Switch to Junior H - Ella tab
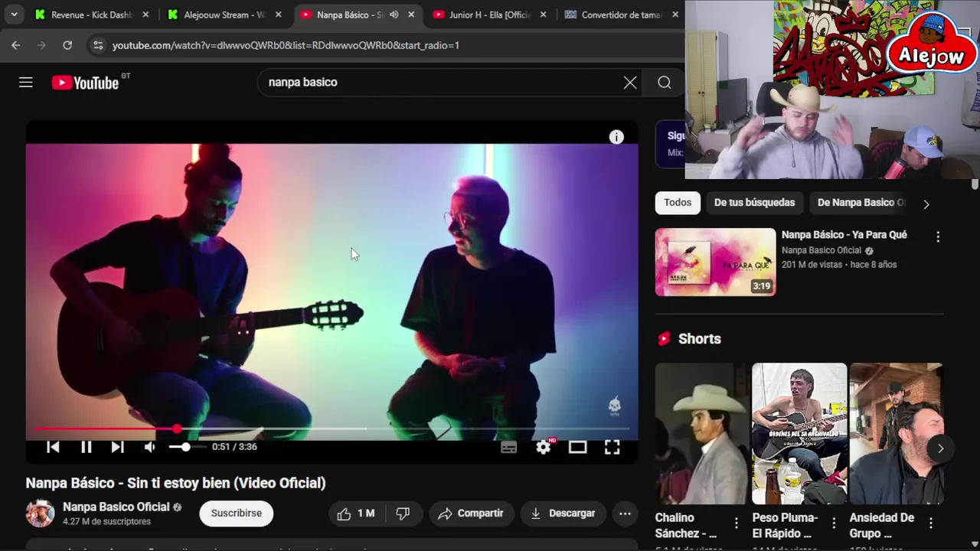 pyautogui.click(x=490, y=15)
